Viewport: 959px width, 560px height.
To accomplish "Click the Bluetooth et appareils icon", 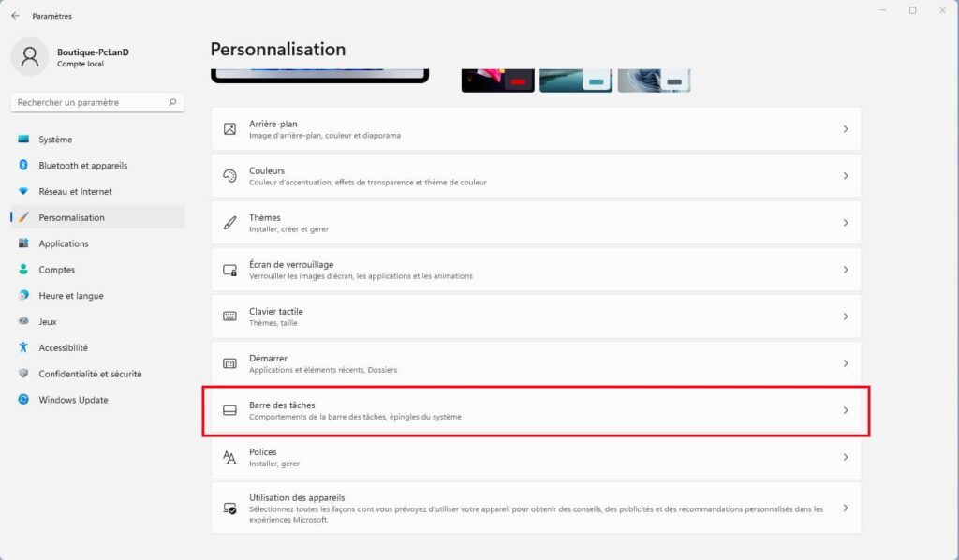I will 23,166.
